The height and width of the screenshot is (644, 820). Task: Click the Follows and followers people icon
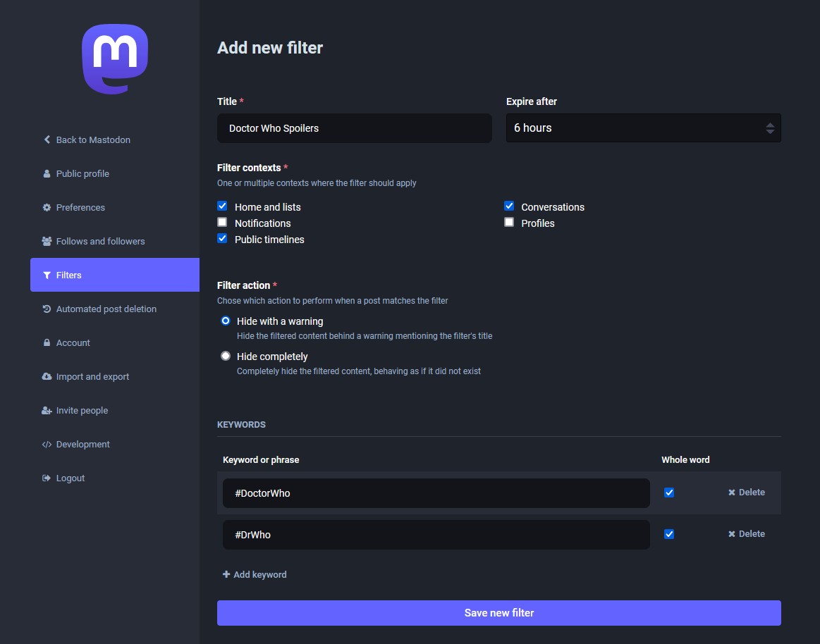click(x=47, y=241)
